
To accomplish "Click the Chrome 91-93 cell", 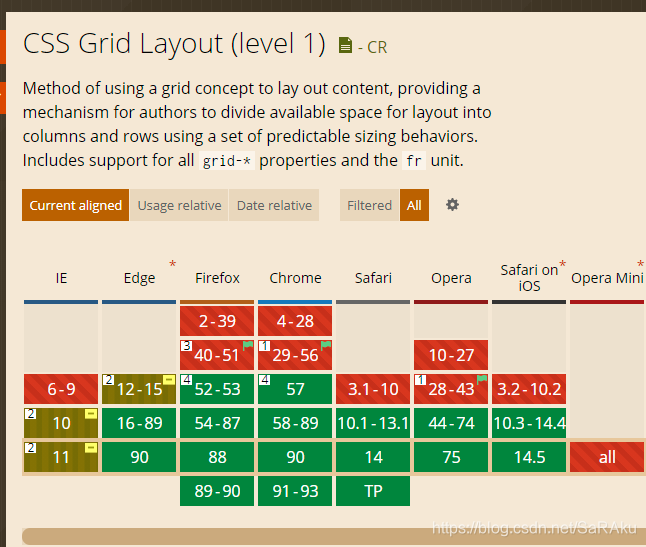I will [x=295, y=491].
